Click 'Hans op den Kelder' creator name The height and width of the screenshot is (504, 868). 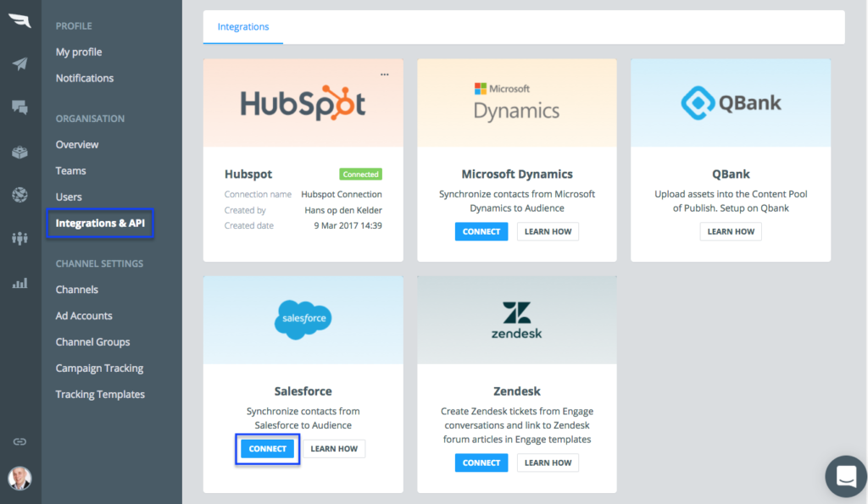[x=343, y=210]
